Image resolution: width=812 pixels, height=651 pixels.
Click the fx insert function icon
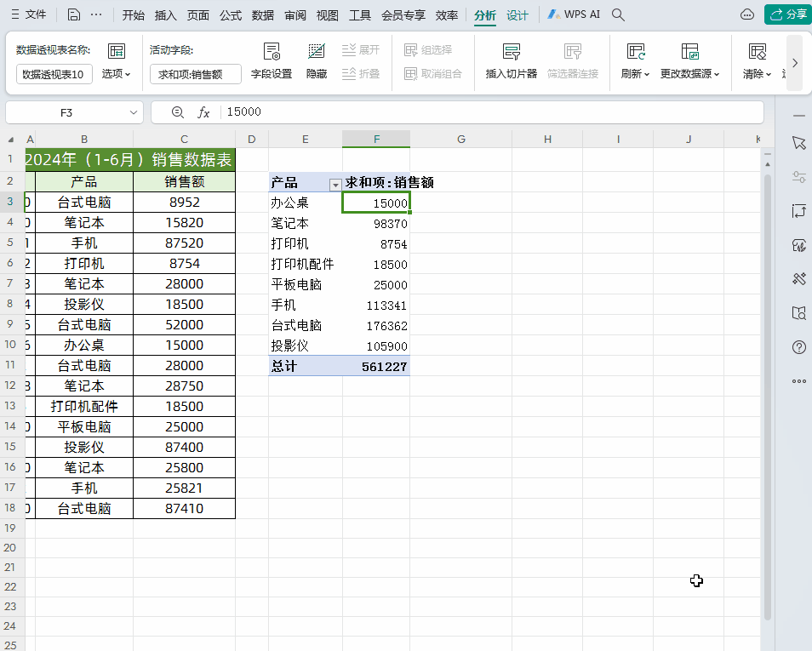(203, 111)
